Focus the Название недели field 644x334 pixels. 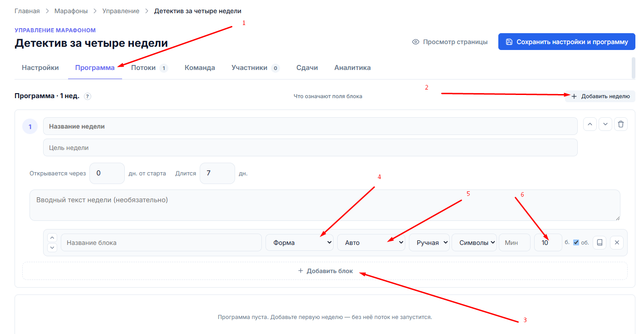pyautogui.click(x=310, y=126)
